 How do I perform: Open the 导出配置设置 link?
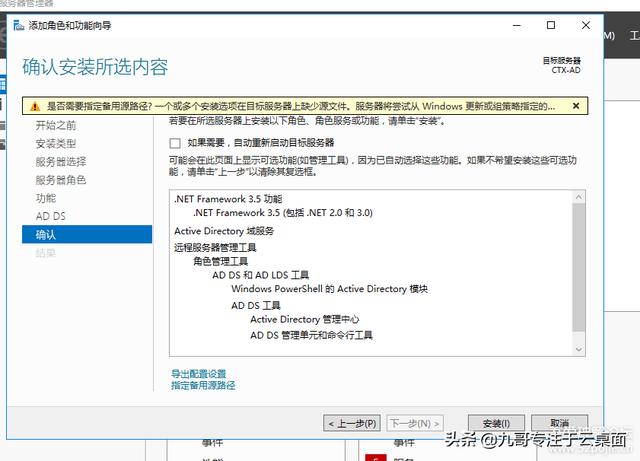click(x=198, y=374)
